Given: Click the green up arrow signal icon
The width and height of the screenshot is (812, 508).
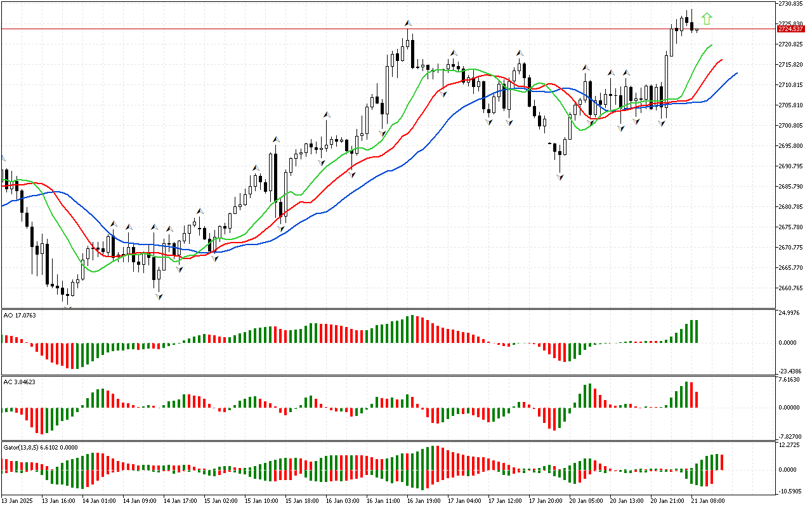Looking at the screenshot, I should tap(707, 19).
